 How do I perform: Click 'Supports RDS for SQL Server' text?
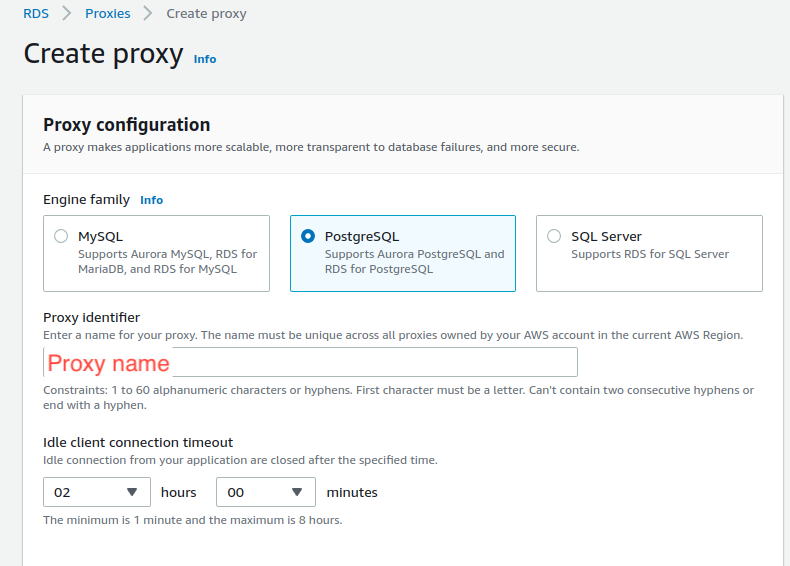pyautogui.click(x=650, y=254)
